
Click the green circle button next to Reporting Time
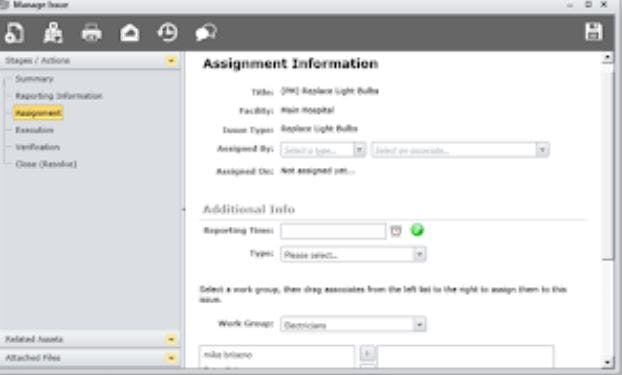coord(417,230)
